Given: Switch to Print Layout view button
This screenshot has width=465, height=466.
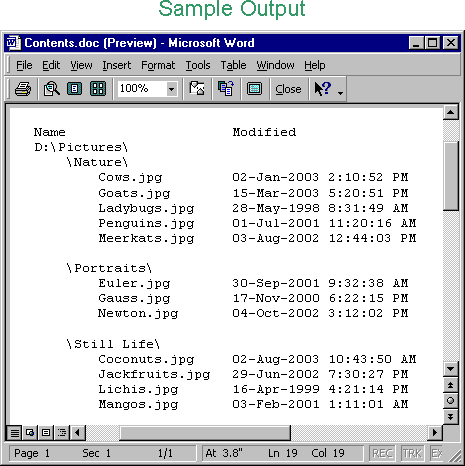Looking at the screenshot, I should 46,433.
